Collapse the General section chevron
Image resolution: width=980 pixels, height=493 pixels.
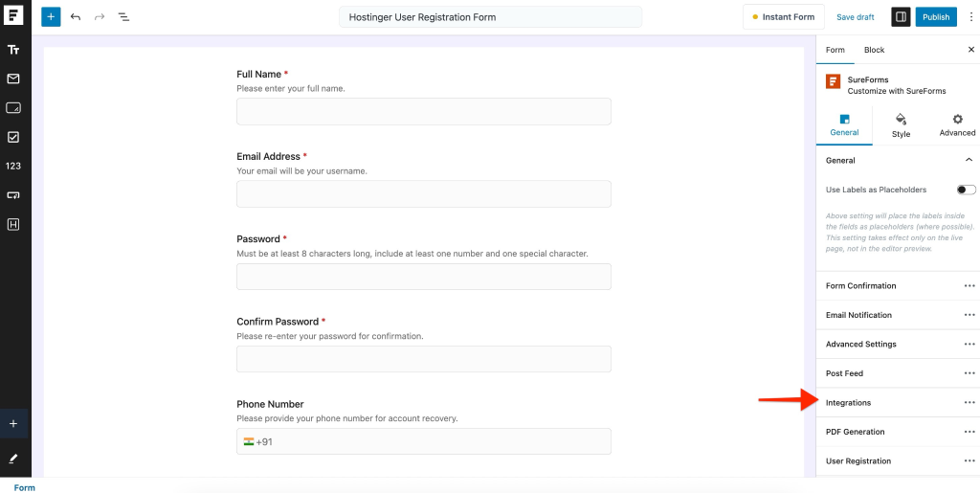click(969, 160)
